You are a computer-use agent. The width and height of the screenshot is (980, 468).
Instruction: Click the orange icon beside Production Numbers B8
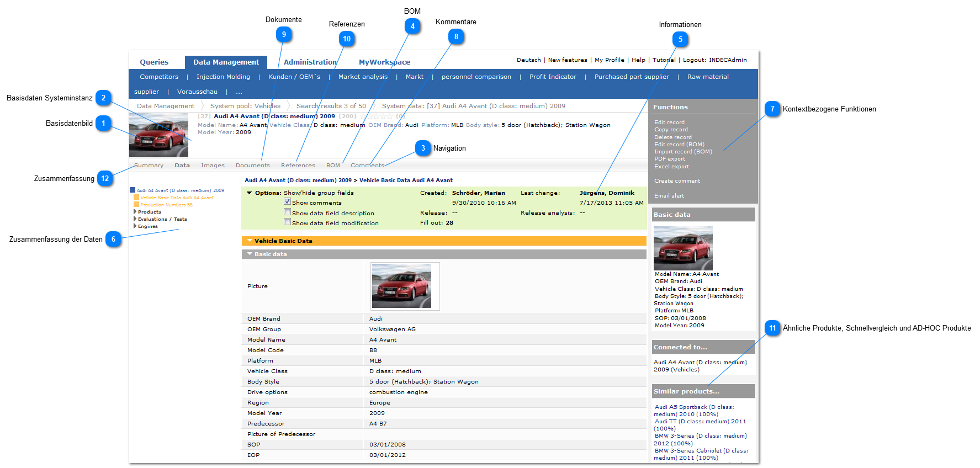136,204
